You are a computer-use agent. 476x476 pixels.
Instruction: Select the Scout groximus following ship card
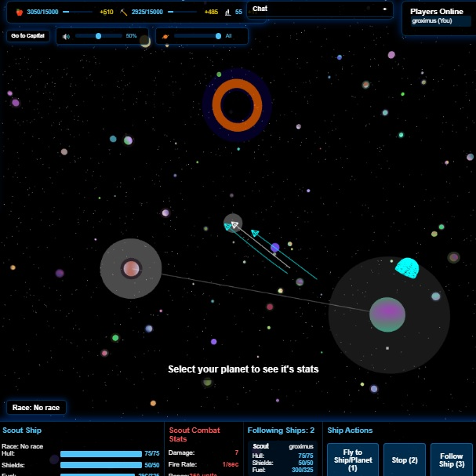282,457
